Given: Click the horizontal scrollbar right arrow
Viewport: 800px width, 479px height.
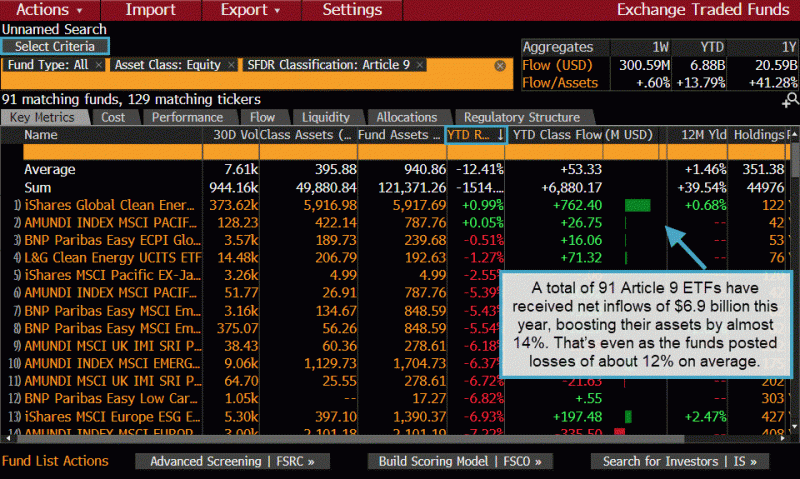Looking at the screenshot, I should 783,438.
